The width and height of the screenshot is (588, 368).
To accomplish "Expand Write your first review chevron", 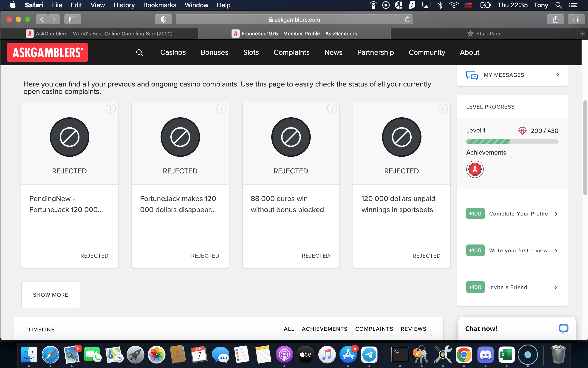I will [556, 251].
